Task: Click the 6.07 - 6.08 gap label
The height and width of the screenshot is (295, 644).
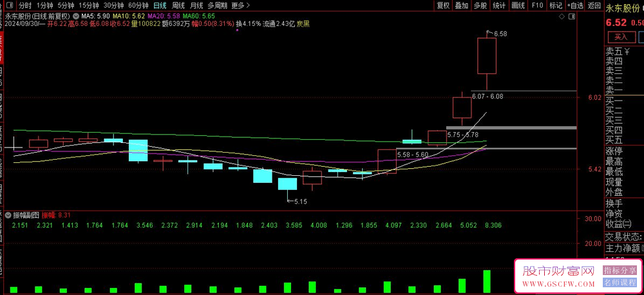Action: click(x=488, y=97)
